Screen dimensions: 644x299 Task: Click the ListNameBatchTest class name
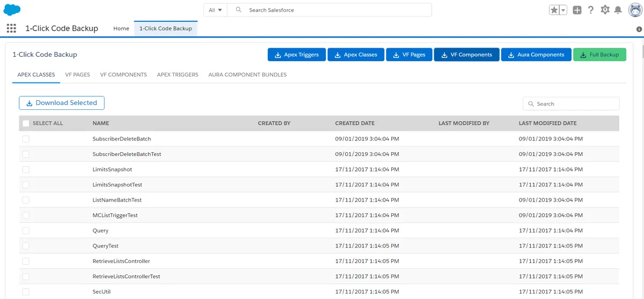pos(117,200)
